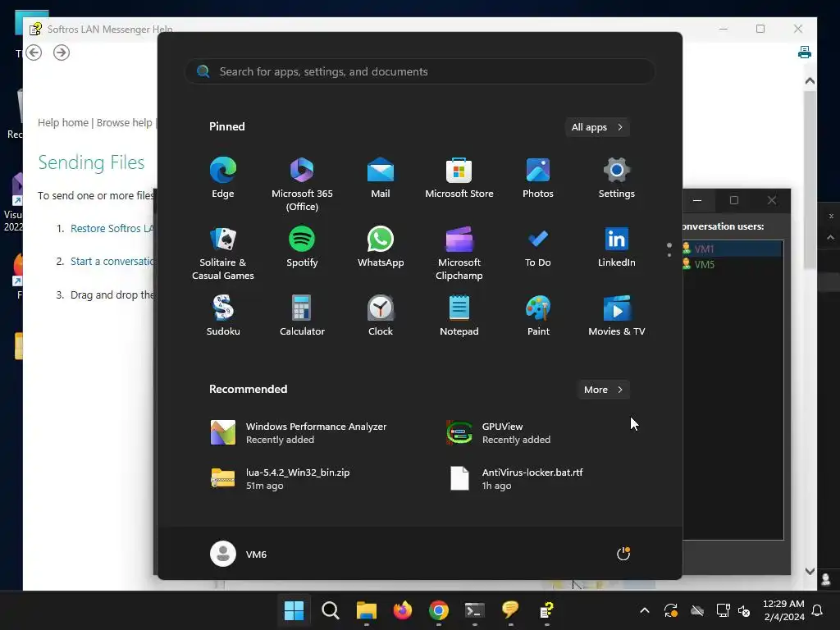This screenshot has height=630, width=840.
Task: Go forward in Softros Help window
Action: tap(62, 52)
